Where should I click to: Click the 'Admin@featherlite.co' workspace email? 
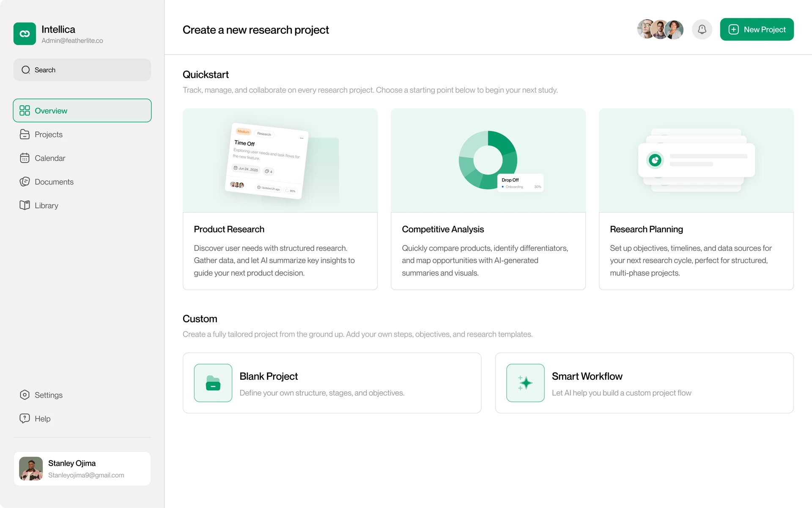(x=72, y=41)
